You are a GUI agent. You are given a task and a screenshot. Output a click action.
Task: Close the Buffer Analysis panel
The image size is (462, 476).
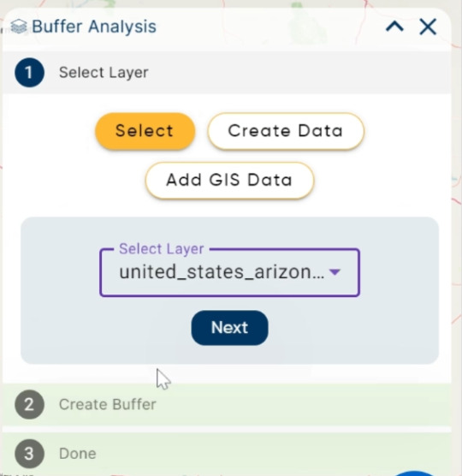click(428, 27)
